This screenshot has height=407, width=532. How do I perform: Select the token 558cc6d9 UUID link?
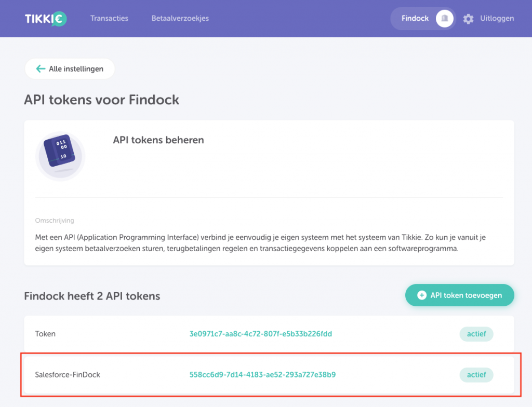pyautogui.click(x=262, y=374)
